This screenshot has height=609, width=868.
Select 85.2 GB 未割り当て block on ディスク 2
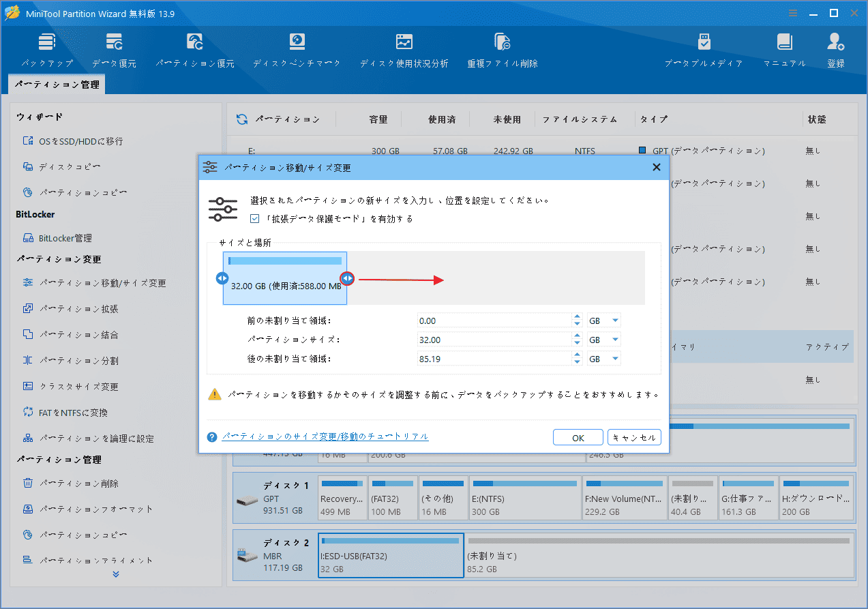(x=659, y=555)
